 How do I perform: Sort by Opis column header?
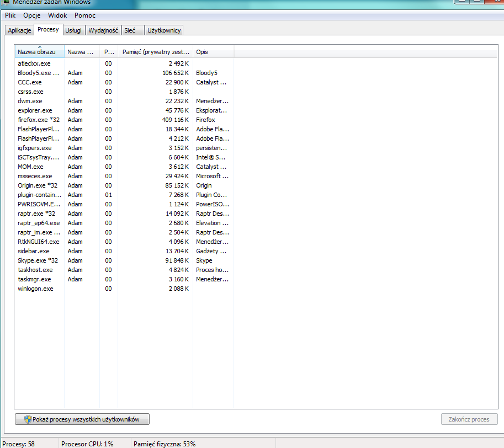(x=214, y=52)
